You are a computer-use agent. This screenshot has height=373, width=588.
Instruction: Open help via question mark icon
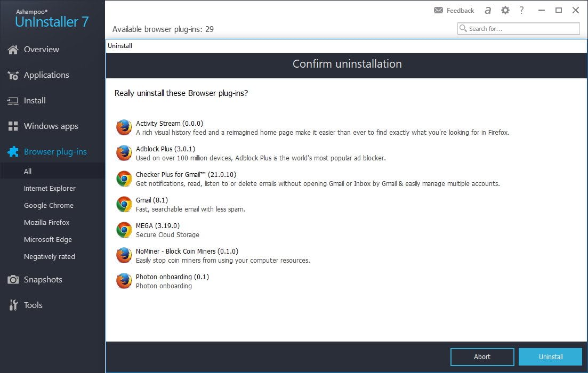[521, 10]
